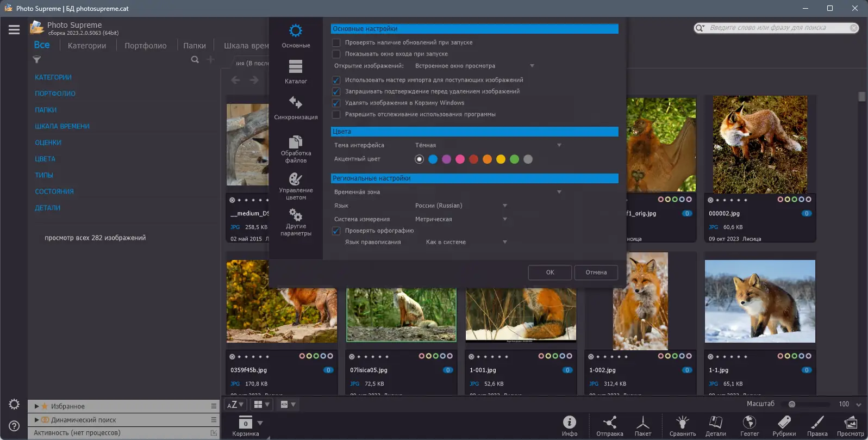Screen dimensions: 868x440
Task: Switch to the Категории tab
Action: pyautogui.click(x=87, y=46)
